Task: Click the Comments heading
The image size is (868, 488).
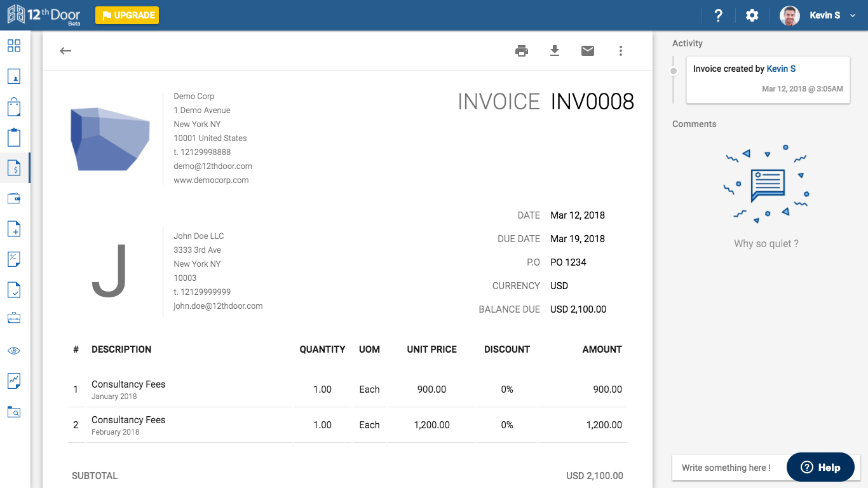Action: pos(695,124)
